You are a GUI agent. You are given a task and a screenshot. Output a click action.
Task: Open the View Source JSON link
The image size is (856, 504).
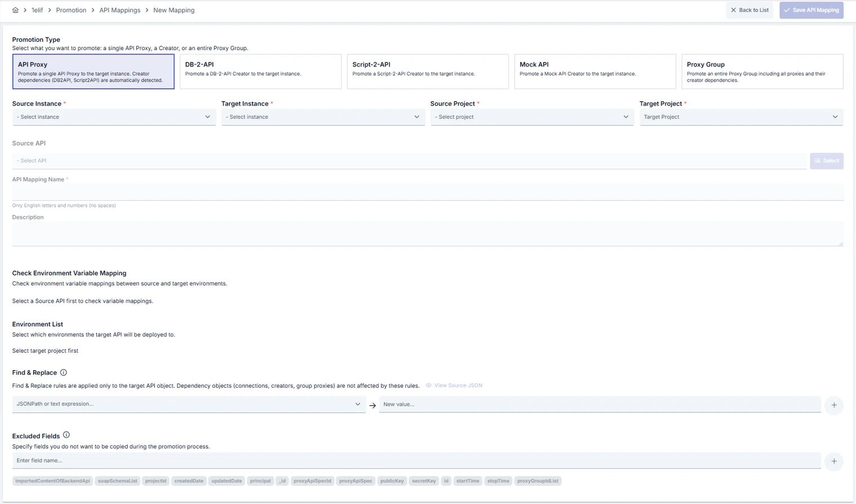[454, 385]
